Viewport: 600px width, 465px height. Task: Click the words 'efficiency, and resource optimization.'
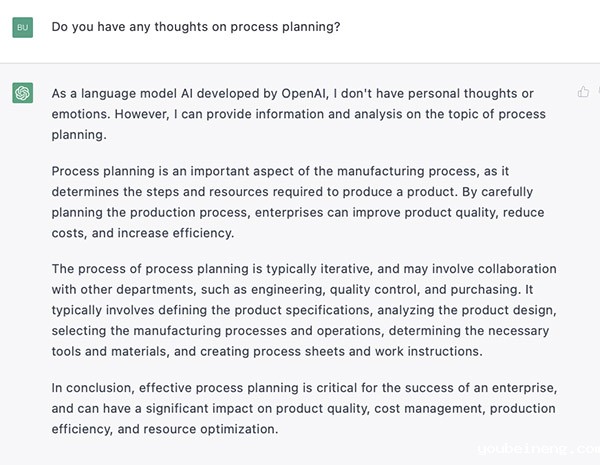pos(165,429)
